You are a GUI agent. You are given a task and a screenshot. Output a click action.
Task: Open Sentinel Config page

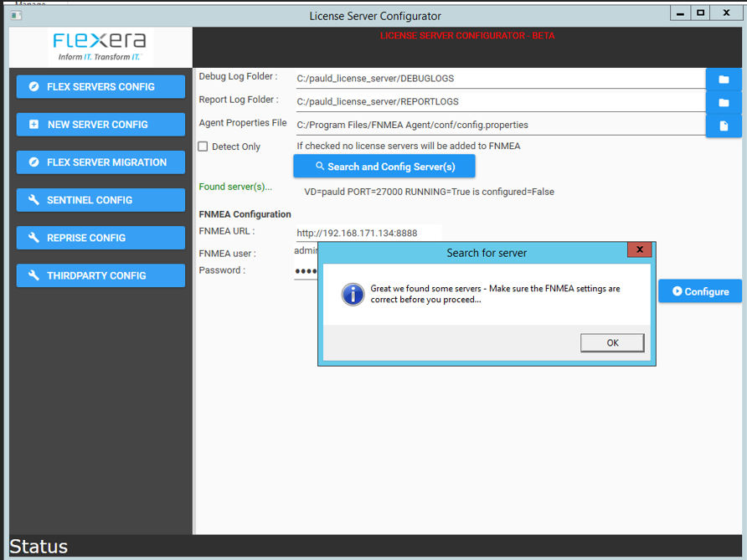100,200
